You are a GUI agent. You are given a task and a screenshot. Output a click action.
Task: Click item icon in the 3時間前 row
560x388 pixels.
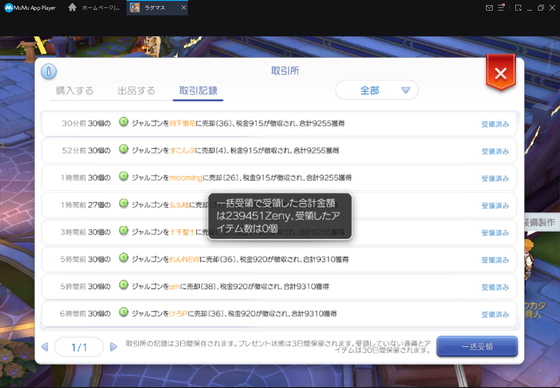[x=124, y=231]
